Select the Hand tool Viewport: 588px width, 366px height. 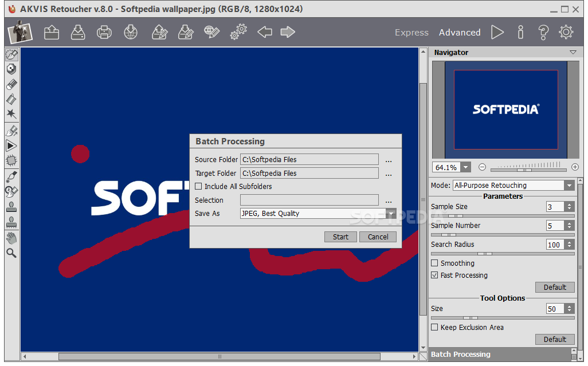[x=11, y=238]
